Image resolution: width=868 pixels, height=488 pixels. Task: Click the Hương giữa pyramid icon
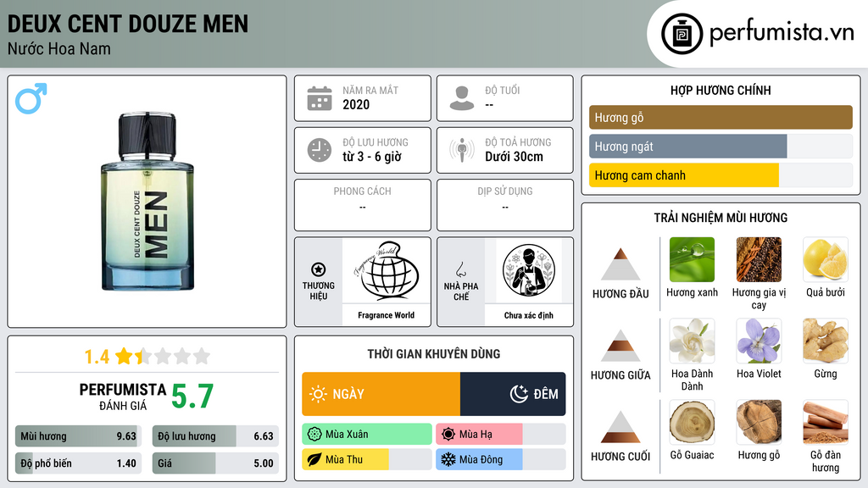point(620,346)
